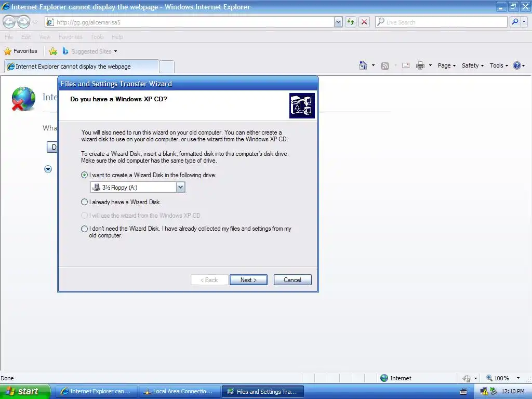This screenshot has width=532, height=399.
Task: Open the search provider dropdown arrow
Action: [x=524, y=22]
